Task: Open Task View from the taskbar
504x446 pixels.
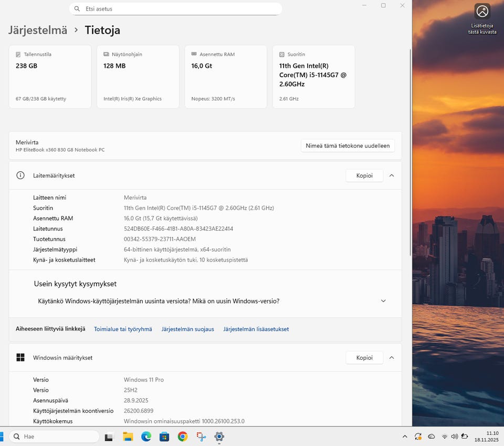Action: pos(109,437)
